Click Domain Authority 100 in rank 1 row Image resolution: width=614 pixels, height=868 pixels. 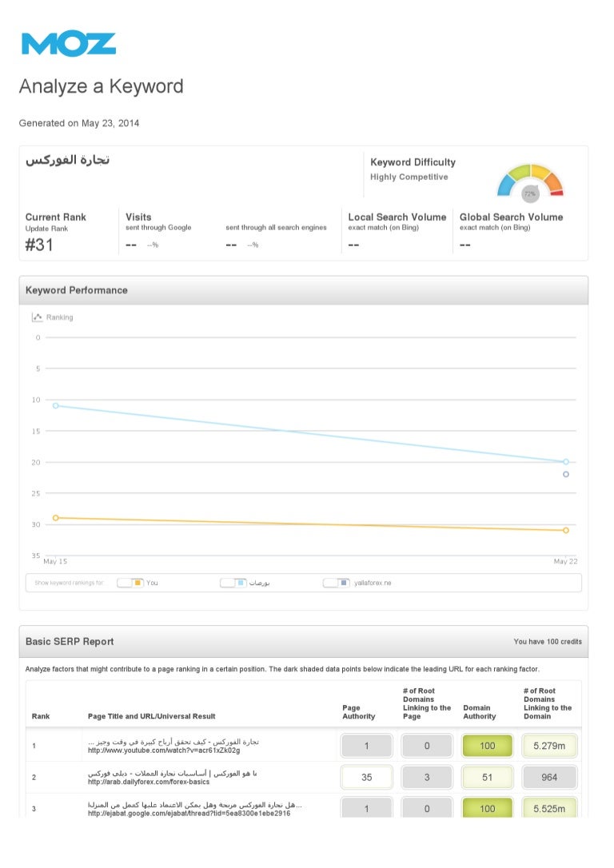point(487,746)
